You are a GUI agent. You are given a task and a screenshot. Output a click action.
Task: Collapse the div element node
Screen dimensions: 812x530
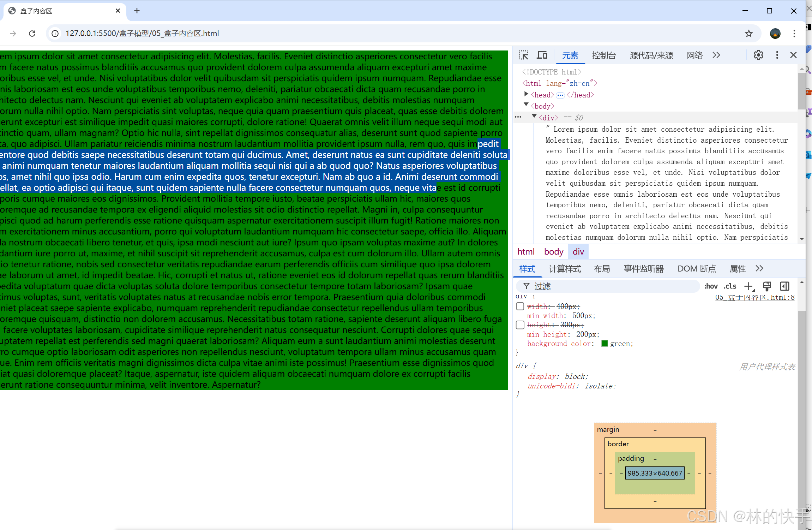point(534,117)
